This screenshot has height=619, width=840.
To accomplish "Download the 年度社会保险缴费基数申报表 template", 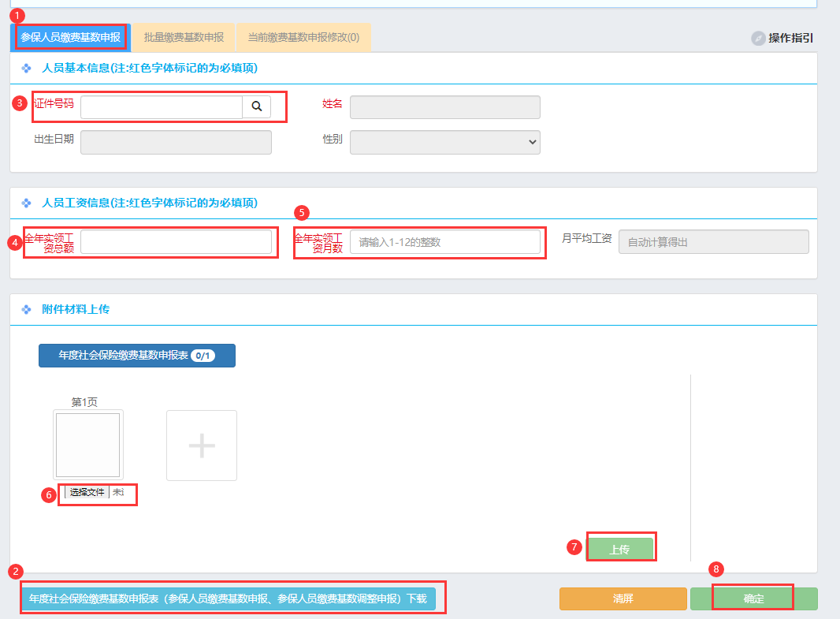I will [228, 598].
